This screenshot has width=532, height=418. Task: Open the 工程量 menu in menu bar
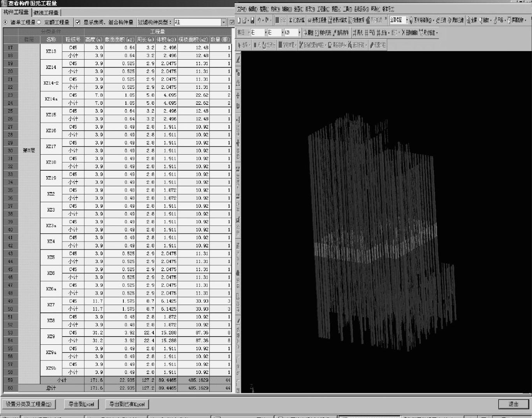point(323,9)
